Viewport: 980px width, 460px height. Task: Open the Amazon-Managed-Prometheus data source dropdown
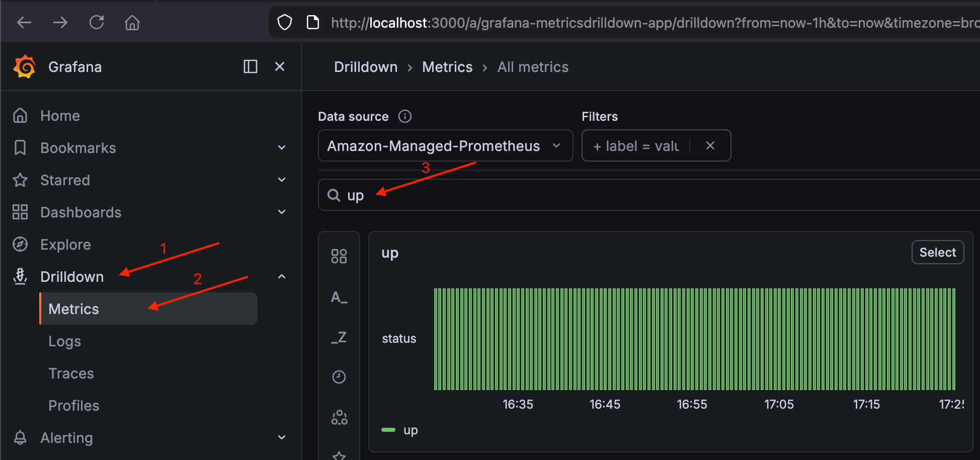445,145
